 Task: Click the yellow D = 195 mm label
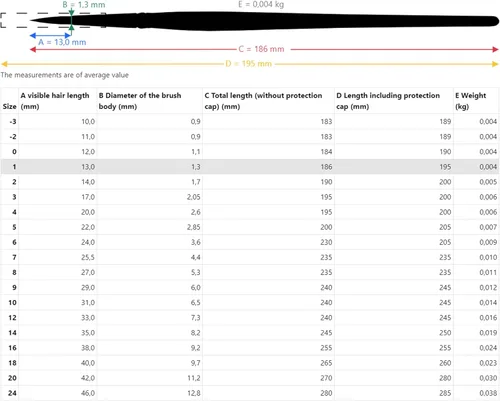(249, 64)
